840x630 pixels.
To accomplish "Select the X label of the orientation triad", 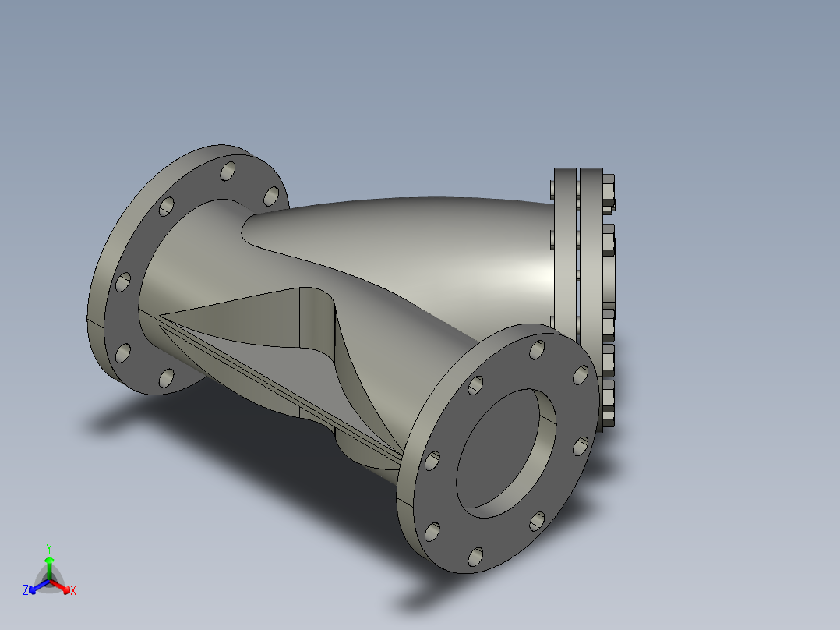I will [73, 590].
